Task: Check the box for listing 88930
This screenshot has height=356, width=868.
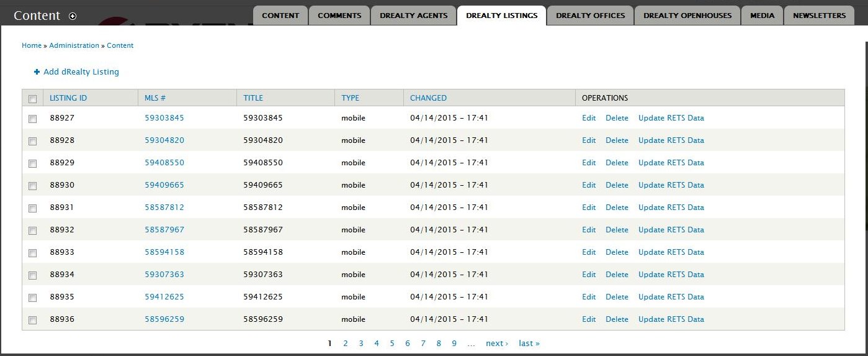Action: (x=32, y=186)
